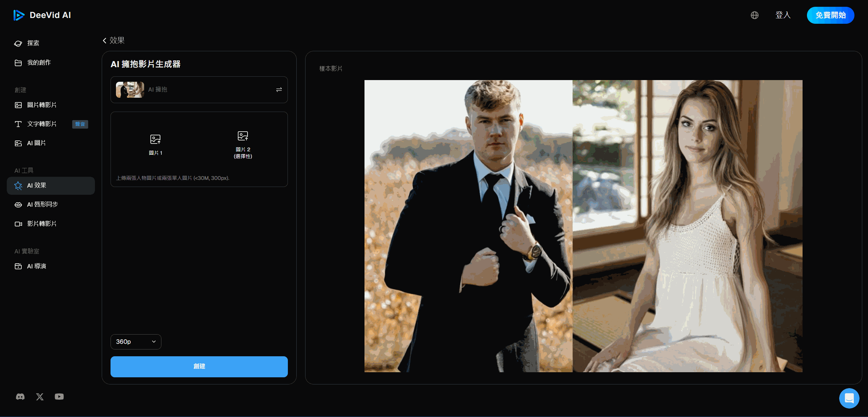
Task: Click the AI 效果 star icon
Action: pyautogui.click(x=18, y=186)
